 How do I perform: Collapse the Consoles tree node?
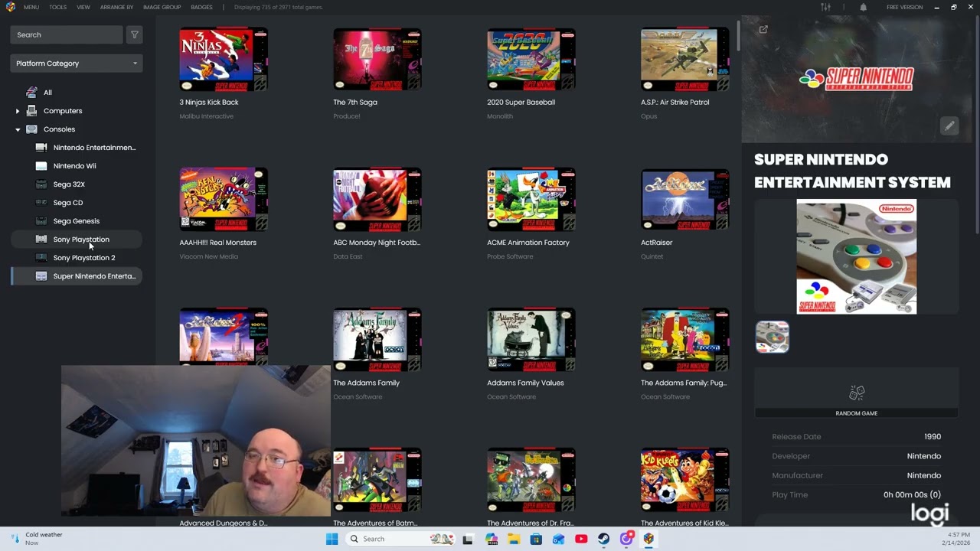pos(18,129)
